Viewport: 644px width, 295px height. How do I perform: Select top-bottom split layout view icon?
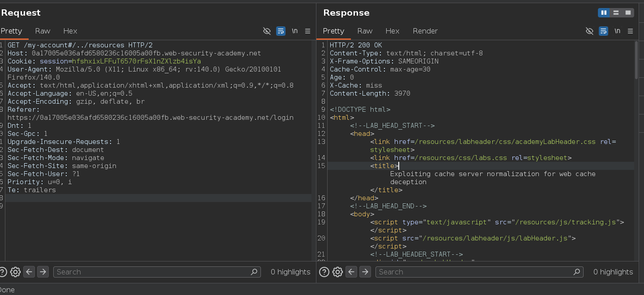tap(616, 13)
